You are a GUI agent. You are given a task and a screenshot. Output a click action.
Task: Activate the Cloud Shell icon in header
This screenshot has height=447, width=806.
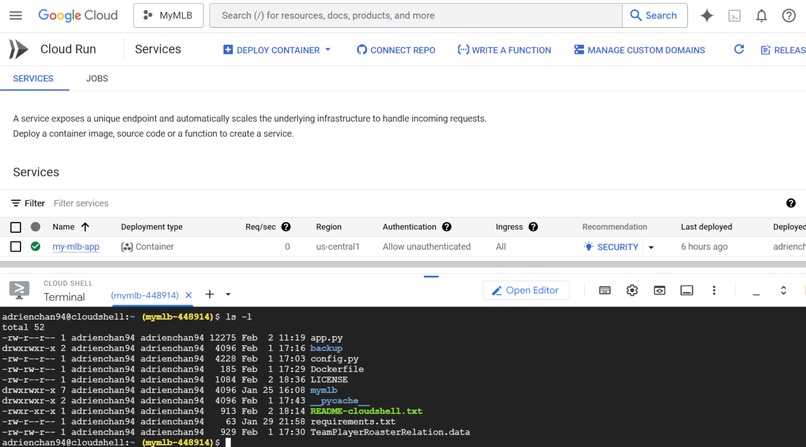735,16
